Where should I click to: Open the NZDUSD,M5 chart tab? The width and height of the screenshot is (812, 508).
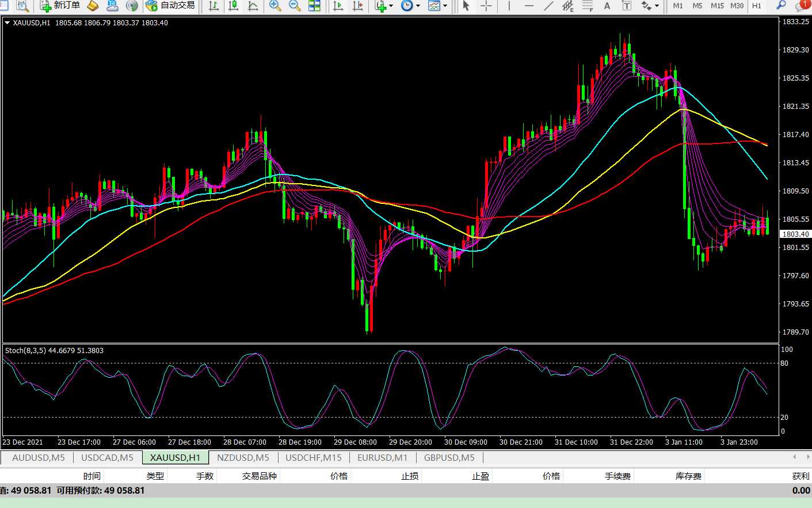click(x=243, y=457)
